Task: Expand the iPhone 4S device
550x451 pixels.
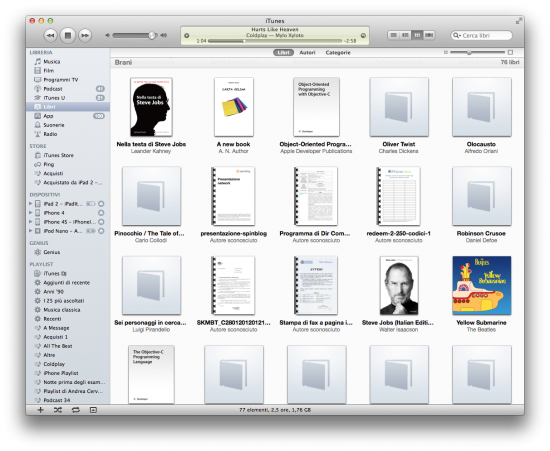Action: (31, 222)
